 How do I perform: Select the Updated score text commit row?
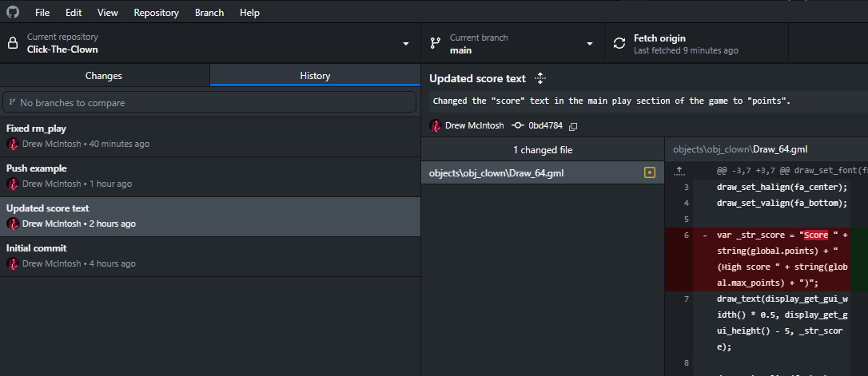pyautogui.click(x=209, y=216)
